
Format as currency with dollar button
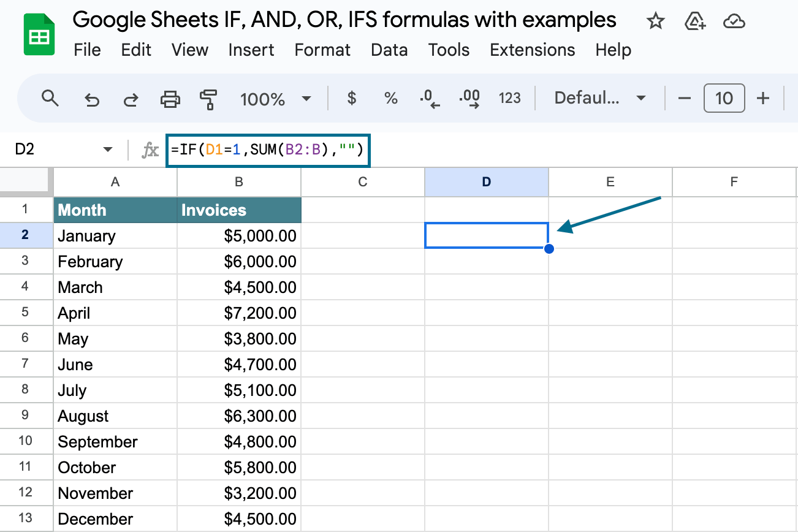351,98
